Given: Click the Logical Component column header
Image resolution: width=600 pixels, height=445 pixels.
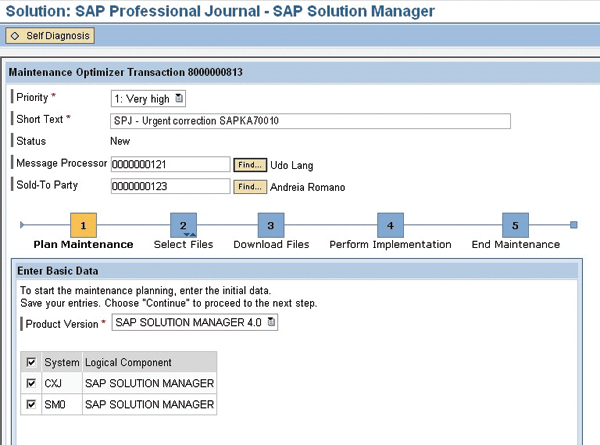Looking at the screenshot, I should click(x=150, y=362).
